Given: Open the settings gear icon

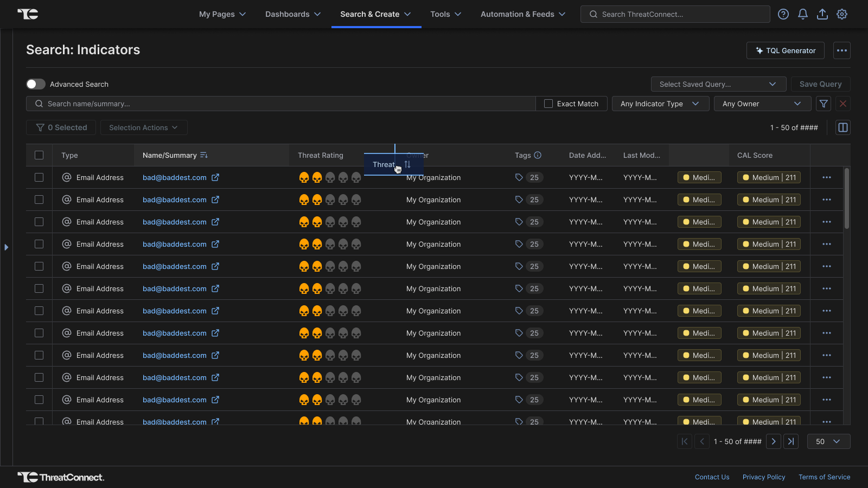Looking at the screenshot, I should pos(842,14).
